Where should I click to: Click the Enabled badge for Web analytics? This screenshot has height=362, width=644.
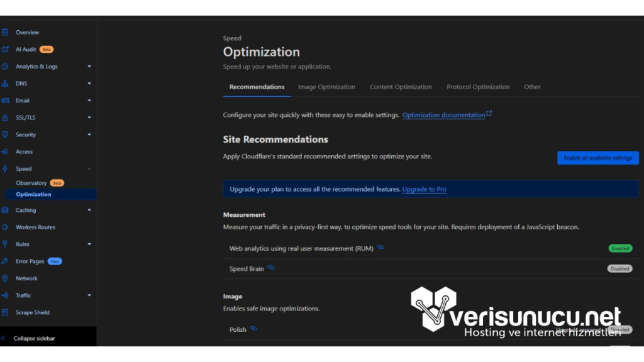pos(620,248)
